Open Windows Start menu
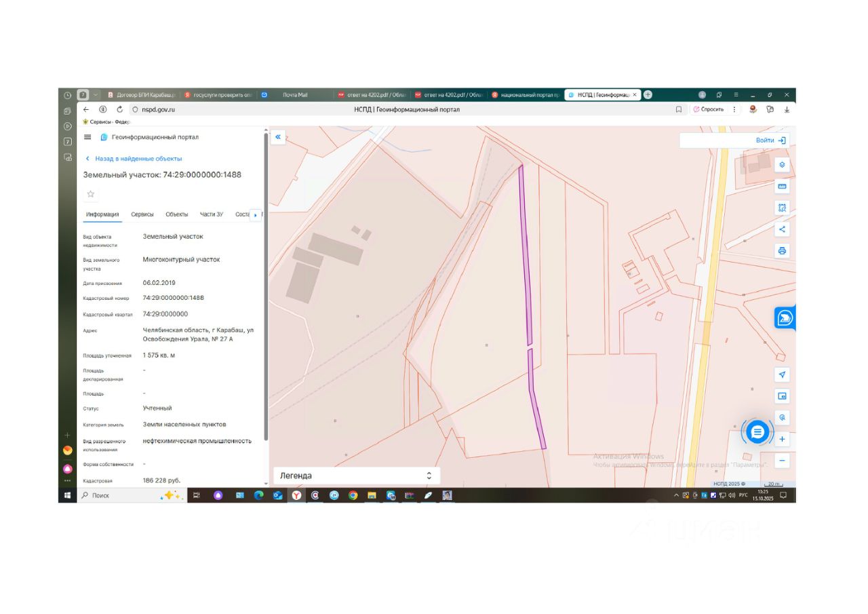The width and height of the screenshot is (868, 614). 67,495
